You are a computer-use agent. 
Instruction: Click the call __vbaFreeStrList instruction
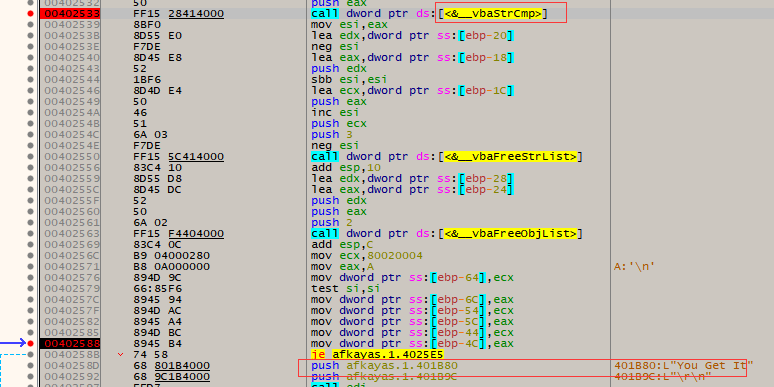tap(447, 157)
